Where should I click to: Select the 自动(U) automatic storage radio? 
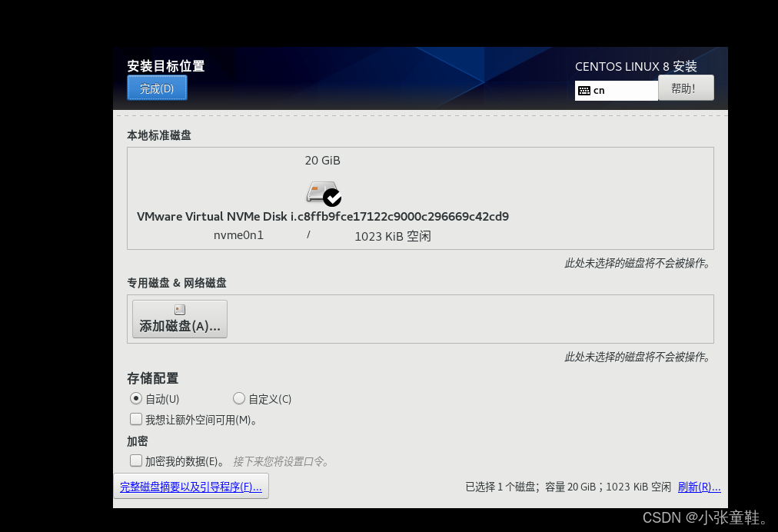[136, 398]
